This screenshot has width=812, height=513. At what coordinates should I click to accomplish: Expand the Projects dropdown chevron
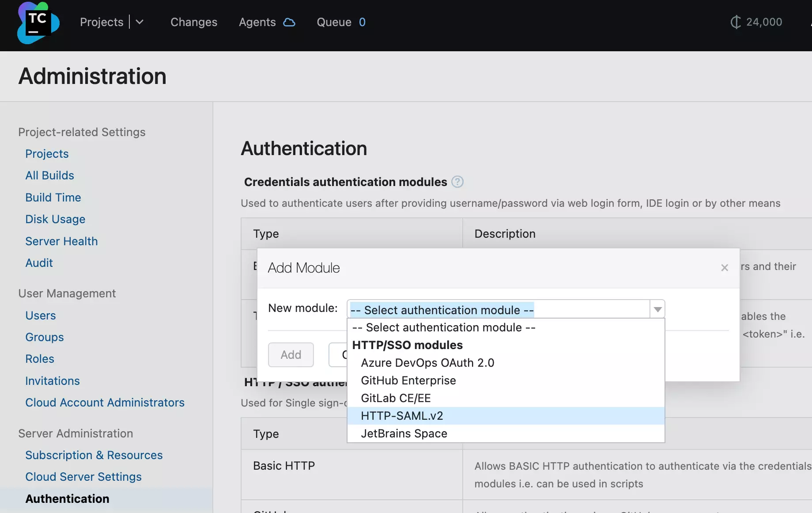pos(140,22)
